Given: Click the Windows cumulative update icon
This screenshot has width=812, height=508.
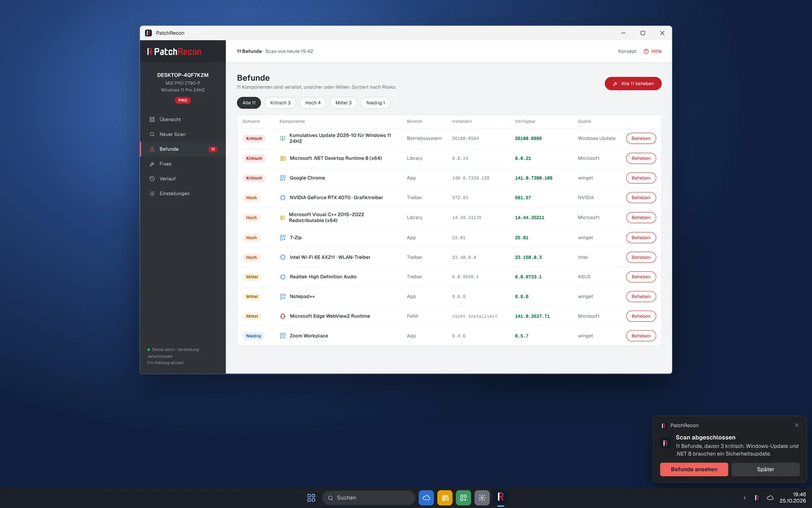Looking at the screenshot, I should pos(283,138).
